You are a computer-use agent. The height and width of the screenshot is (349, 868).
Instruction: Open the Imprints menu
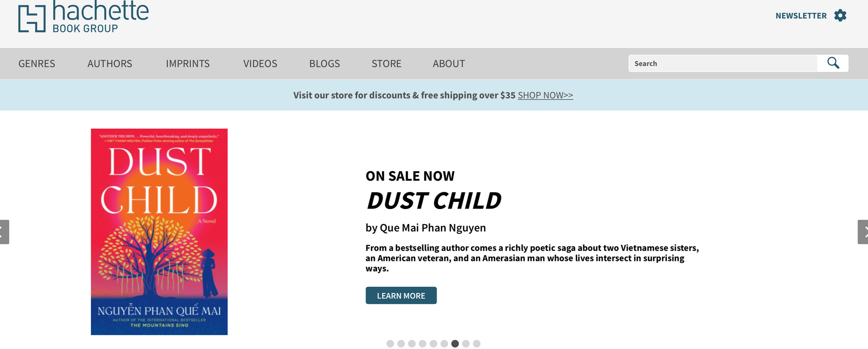point(188,64)
